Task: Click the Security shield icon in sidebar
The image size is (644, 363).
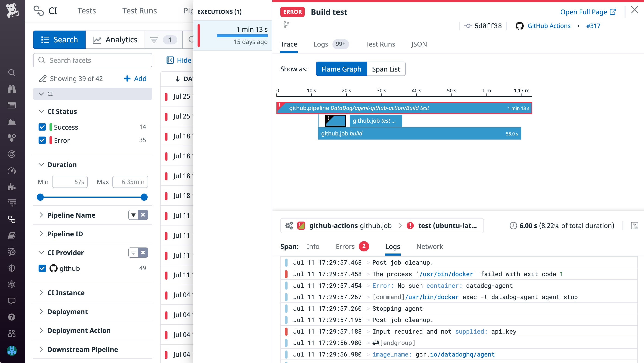Action: click(x=12, y=268)
